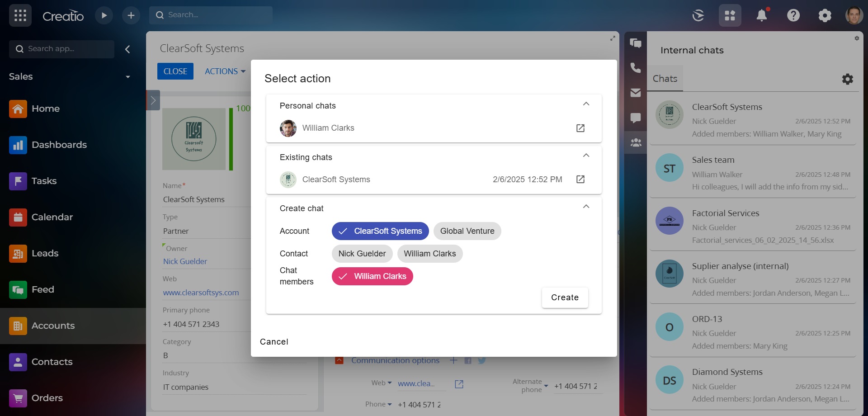Viewport: 868px width, 416px height.
Task: Select William Clarks contact chip
Action: tap(430, 254)
